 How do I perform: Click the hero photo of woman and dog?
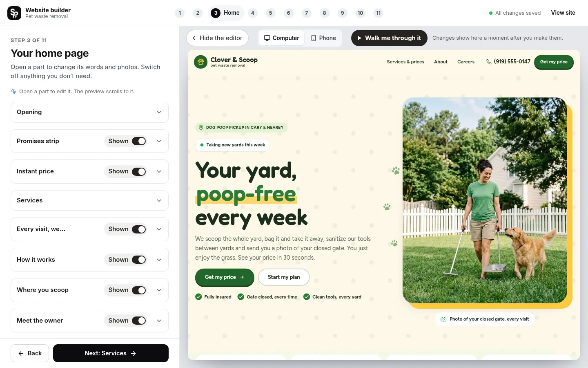[x=485, y=200]
